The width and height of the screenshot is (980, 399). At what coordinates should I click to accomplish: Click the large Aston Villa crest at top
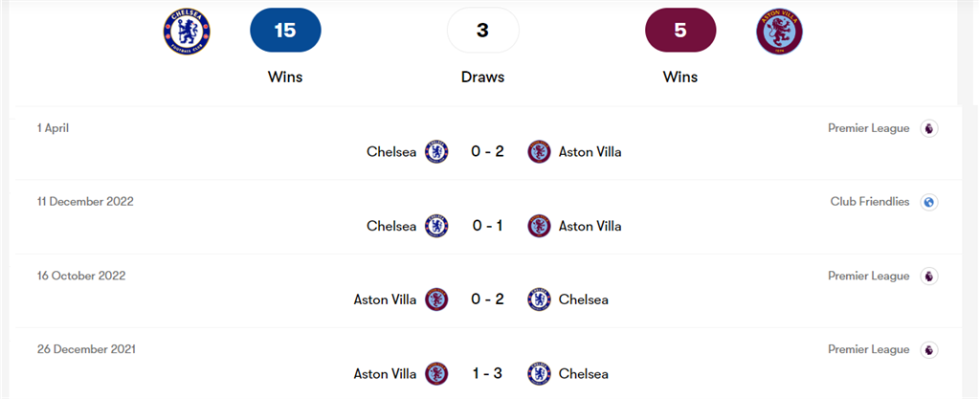coord(778,30)
